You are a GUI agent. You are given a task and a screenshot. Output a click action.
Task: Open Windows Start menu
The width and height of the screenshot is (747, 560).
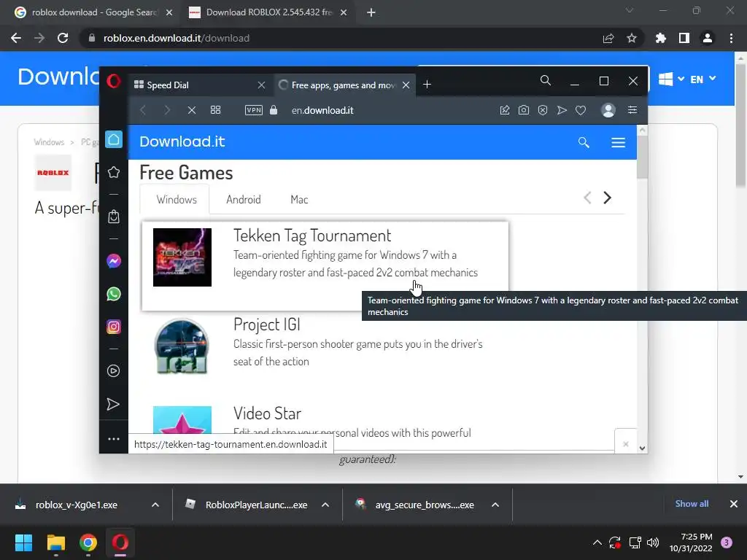23,542
